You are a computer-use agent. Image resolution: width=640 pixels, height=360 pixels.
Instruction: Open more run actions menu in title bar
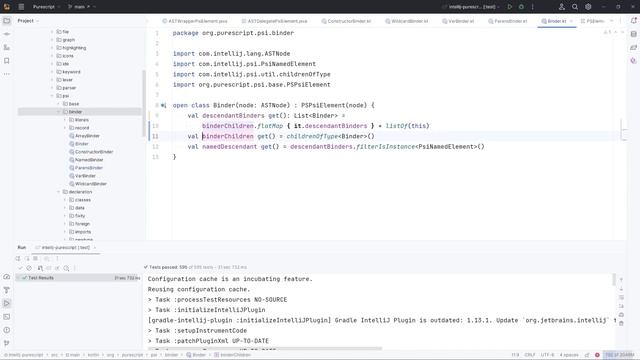click(533, 7)
